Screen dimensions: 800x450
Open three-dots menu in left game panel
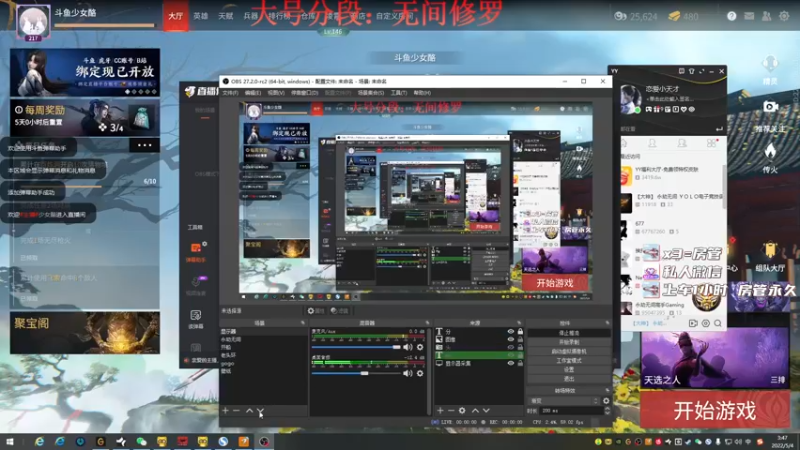tap(144, 145)
